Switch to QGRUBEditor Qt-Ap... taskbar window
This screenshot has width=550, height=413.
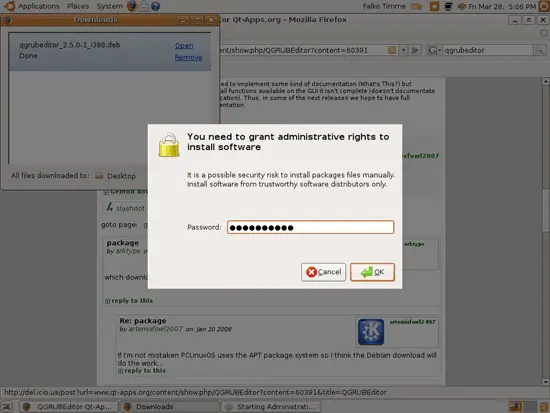click(68, 407)
